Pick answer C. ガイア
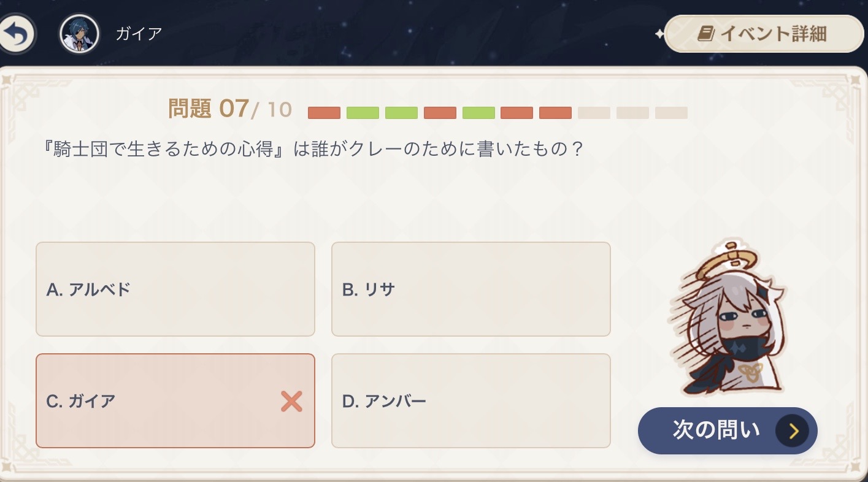Image resolution: width=868 pixels, height=482 pixels. tap(175, 401)
